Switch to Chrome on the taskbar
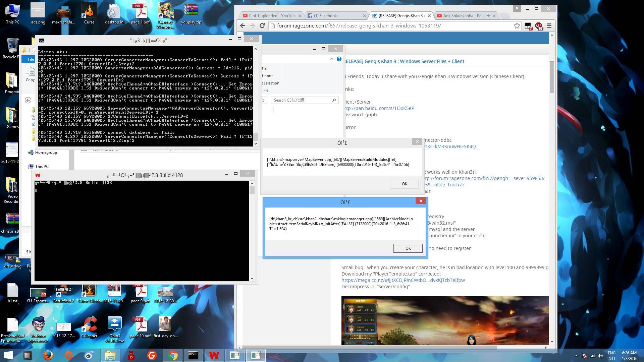The image size is (644, 362). [173, 355]
